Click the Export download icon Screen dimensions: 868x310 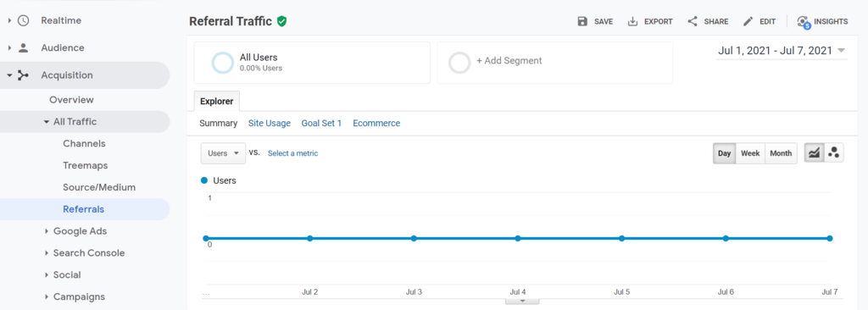pyautogui.click(x=632, y=21)
